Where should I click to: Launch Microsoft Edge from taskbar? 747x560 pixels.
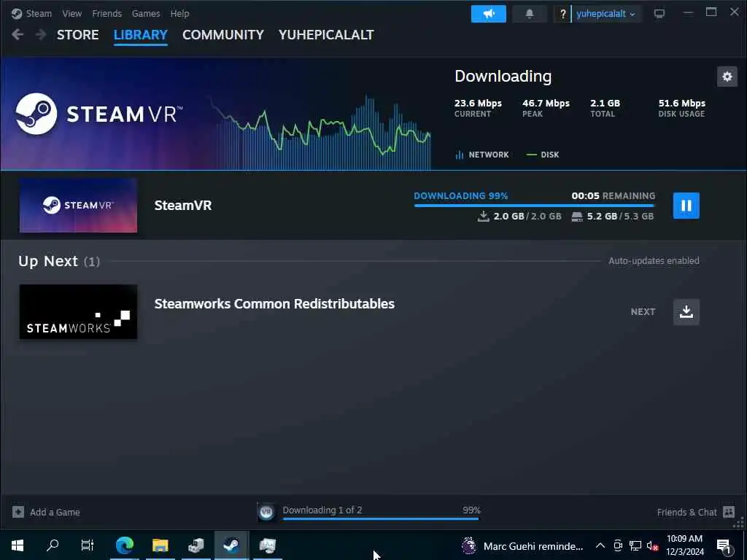pyautogui.click(x=125, y=545)
